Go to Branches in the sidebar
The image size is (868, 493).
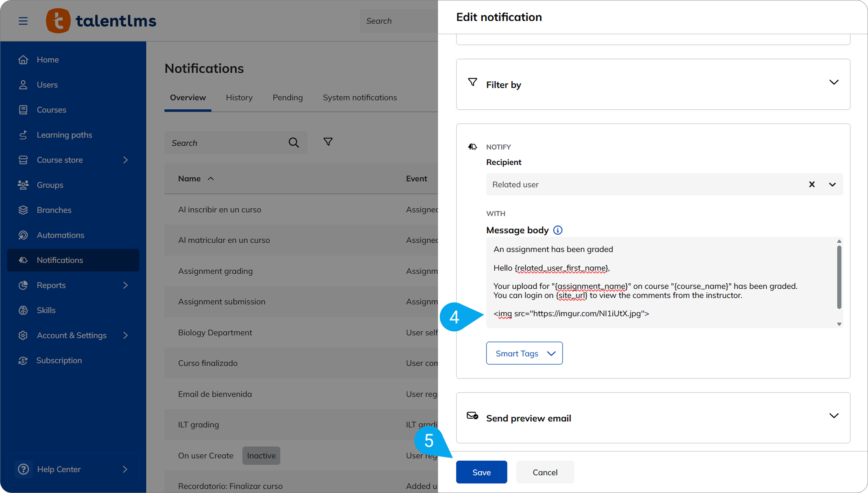pyautogui.click(x=54, y=210)
